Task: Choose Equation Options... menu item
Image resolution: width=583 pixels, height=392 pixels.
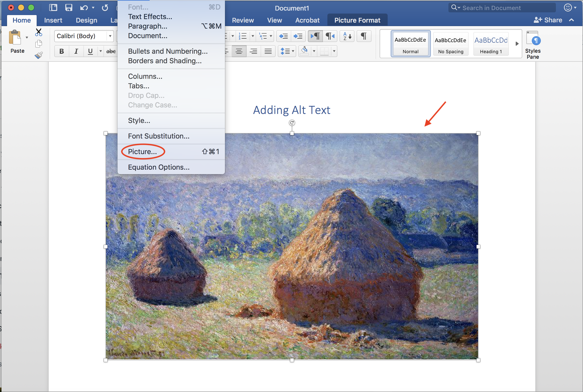Action: (x=171, y=167)
